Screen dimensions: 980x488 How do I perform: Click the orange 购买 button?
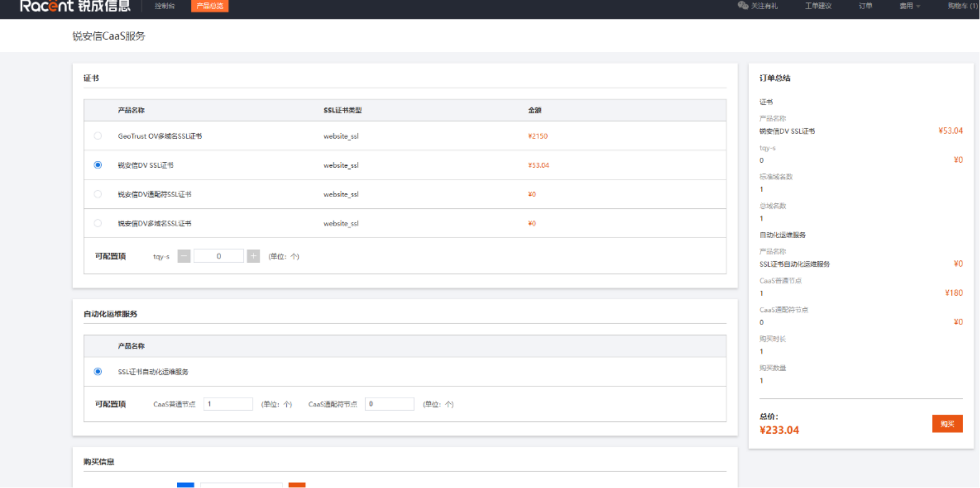(947, 424)
